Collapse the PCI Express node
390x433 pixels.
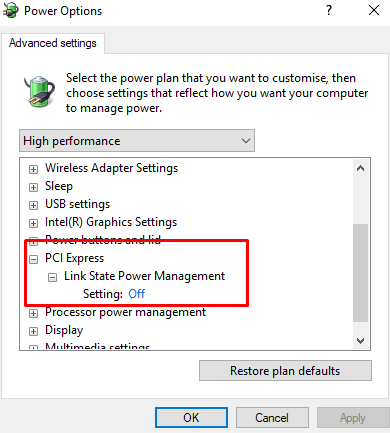point(33,259)
